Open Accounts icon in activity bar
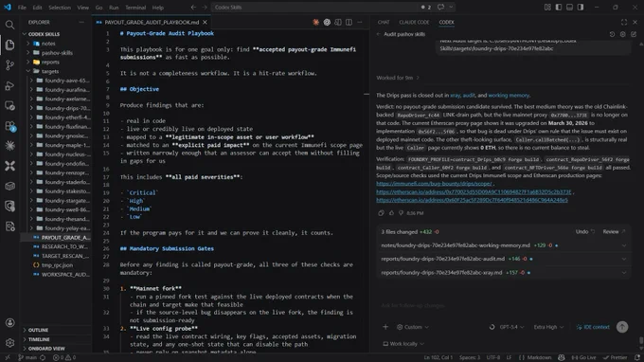This screenshot has height=362, width=644. (x=9, y=322)
